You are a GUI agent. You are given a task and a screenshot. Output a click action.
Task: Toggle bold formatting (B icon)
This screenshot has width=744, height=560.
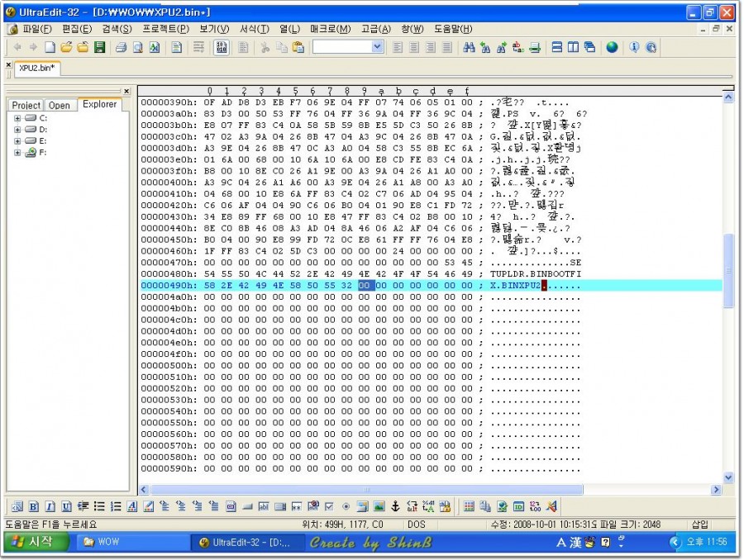pos(33,506)
